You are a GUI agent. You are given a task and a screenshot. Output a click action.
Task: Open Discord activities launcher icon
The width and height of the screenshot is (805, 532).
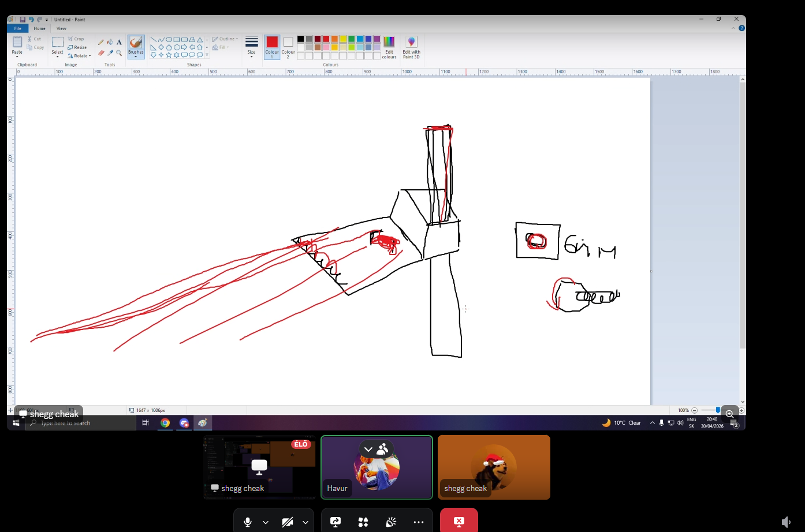coord(363,522)
